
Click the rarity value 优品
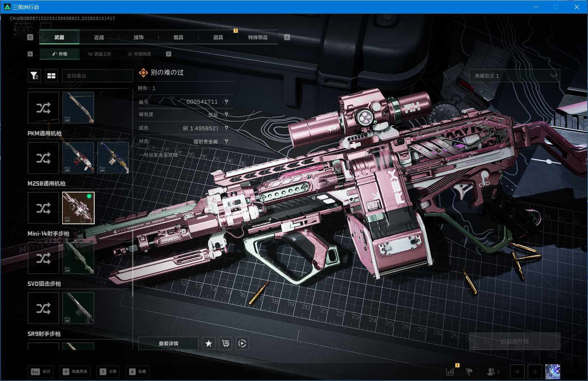(213, 115)
